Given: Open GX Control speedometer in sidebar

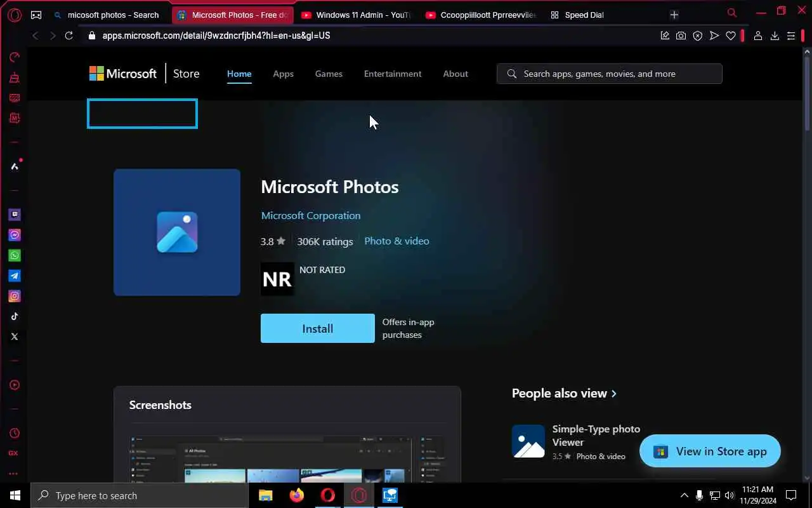Looking at the screenshot, I should pos(14,57).
